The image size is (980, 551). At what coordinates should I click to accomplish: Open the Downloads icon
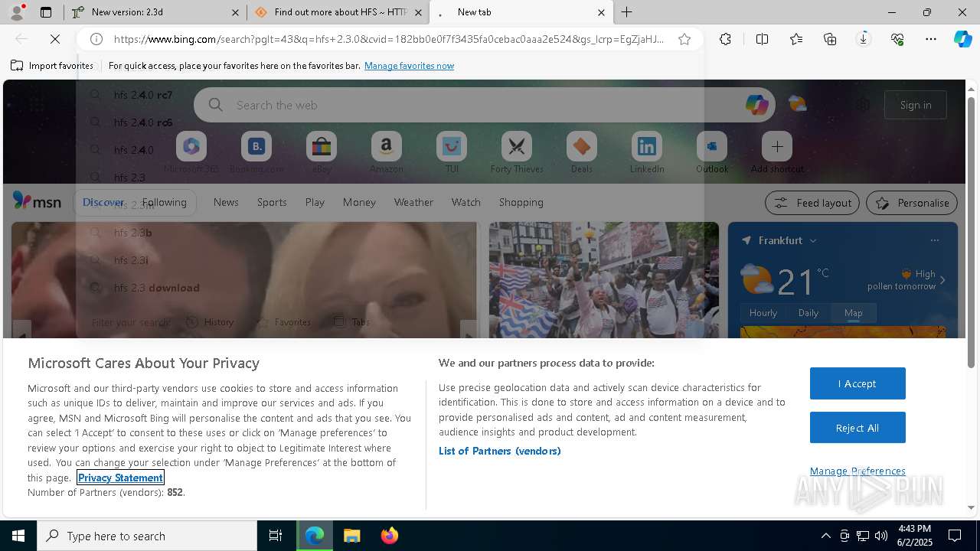click(x=864, y=39)
